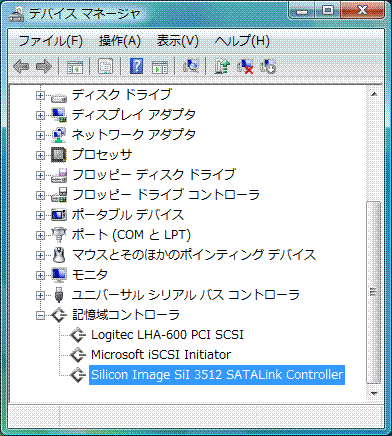Open the blue question mark Help icon
This screenshot has height=436, width=392.
[136, 66]
